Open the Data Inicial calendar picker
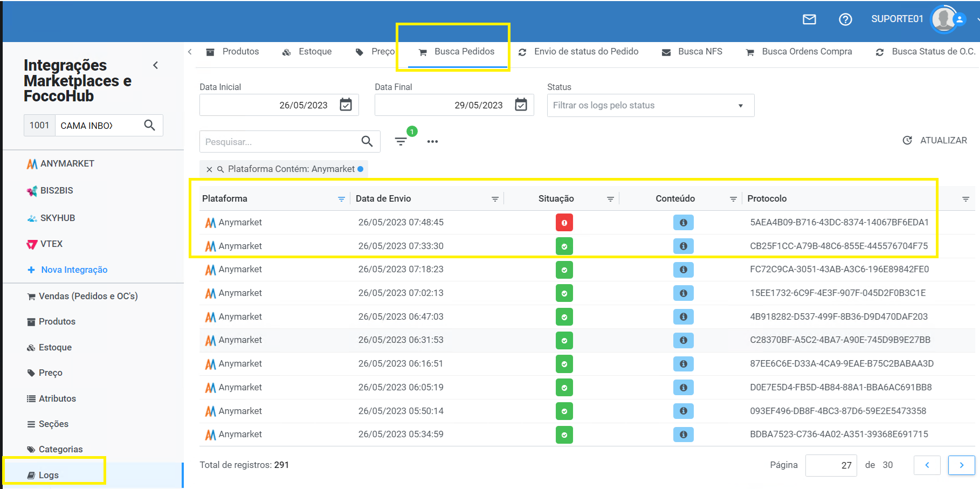 [x=346, y=105]
